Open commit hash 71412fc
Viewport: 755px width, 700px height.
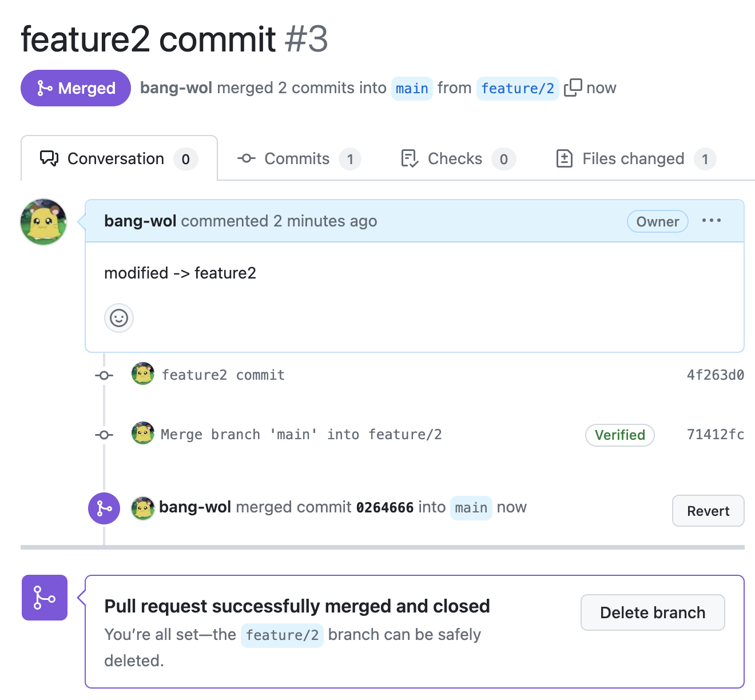(715, 434)
